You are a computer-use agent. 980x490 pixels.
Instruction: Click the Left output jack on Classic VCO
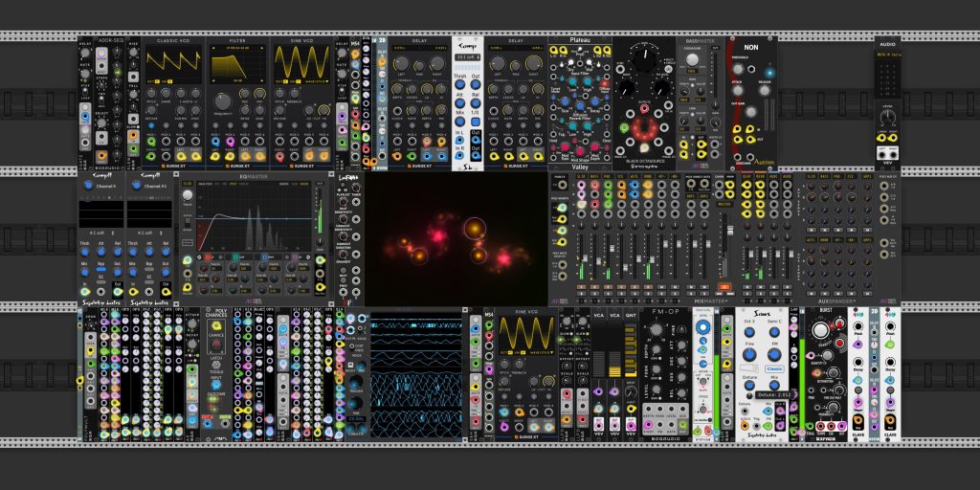pos(183,156)
